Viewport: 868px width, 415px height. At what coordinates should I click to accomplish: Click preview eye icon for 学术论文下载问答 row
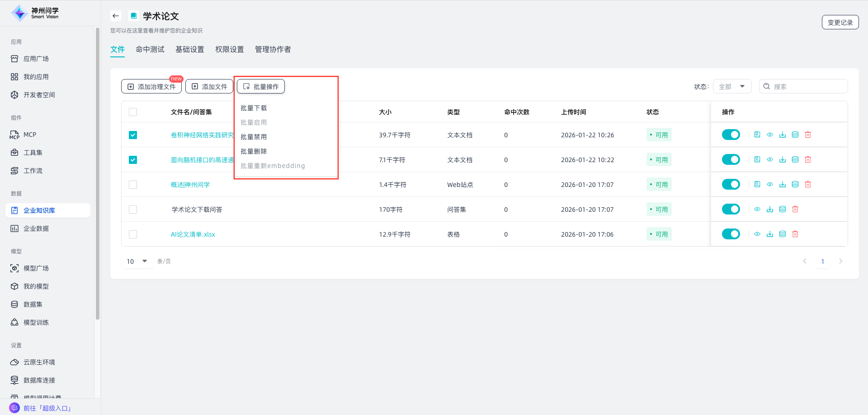coord(757,209)
